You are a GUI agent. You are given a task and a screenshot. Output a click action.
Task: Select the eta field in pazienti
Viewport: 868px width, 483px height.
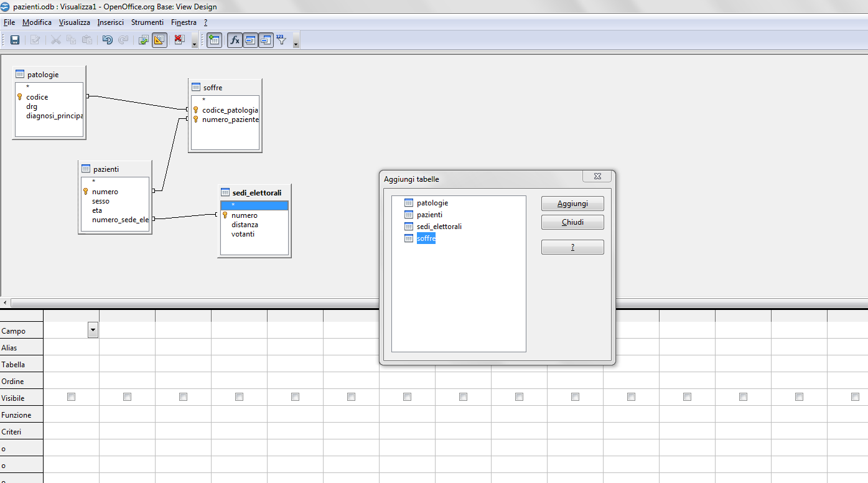(x=97, y=210)
